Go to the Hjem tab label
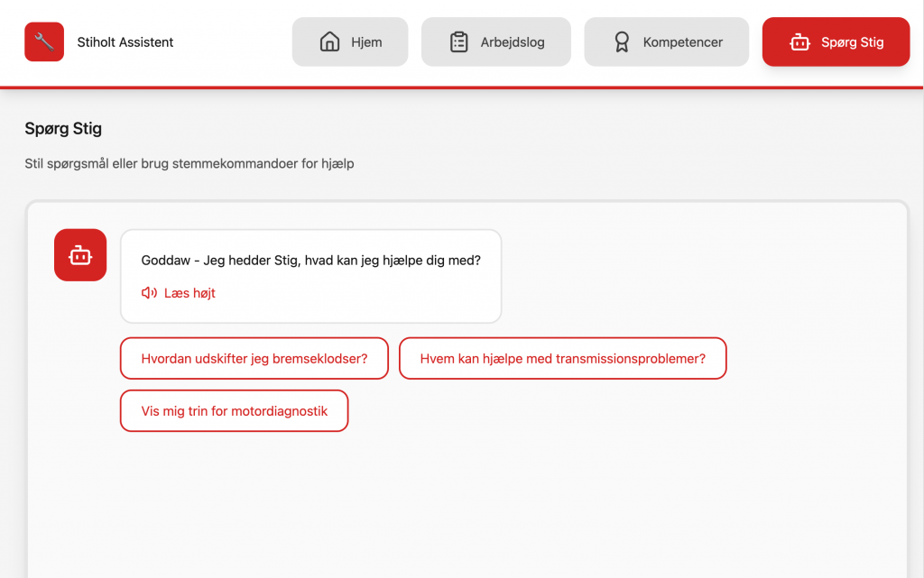 pyautogui.click(x=366, y=42)
